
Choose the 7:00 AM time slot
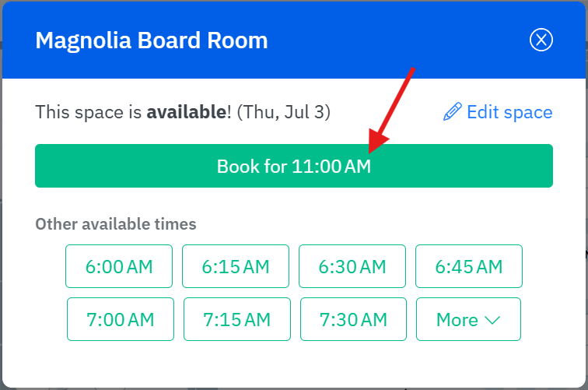coord(119,319)
